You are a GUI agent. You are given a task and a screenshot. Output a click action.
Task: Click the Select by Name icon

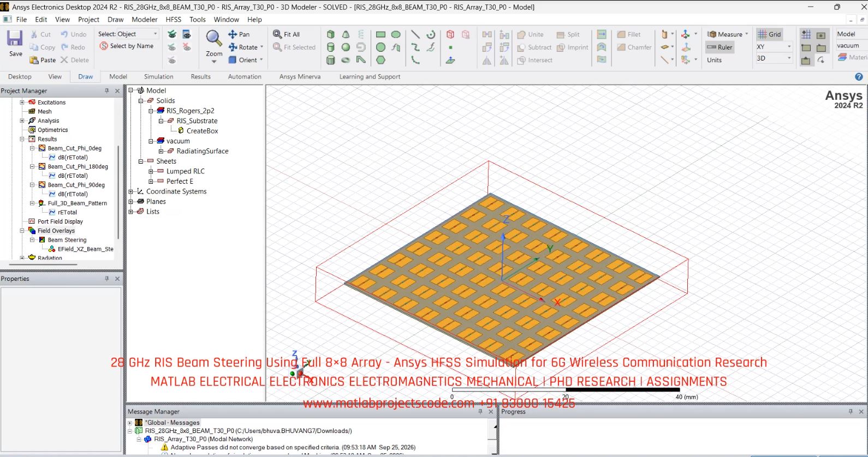104,46
